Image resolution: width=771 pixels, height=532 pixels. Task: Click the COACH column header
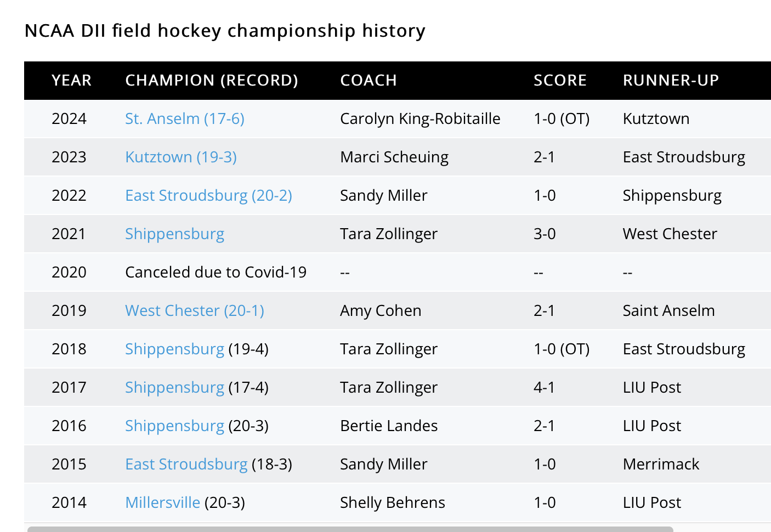pos(368,80)
